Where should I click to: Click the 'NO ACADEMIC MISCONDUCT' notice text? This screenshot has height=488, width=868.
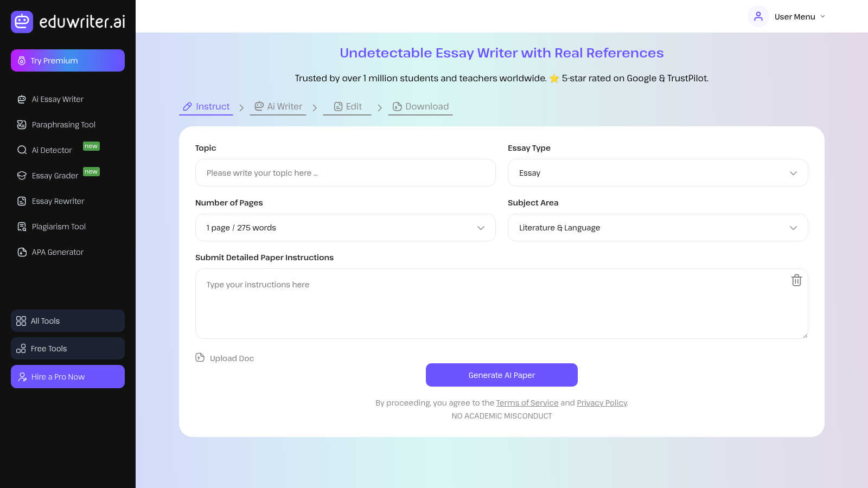click(x=502, y=416)
